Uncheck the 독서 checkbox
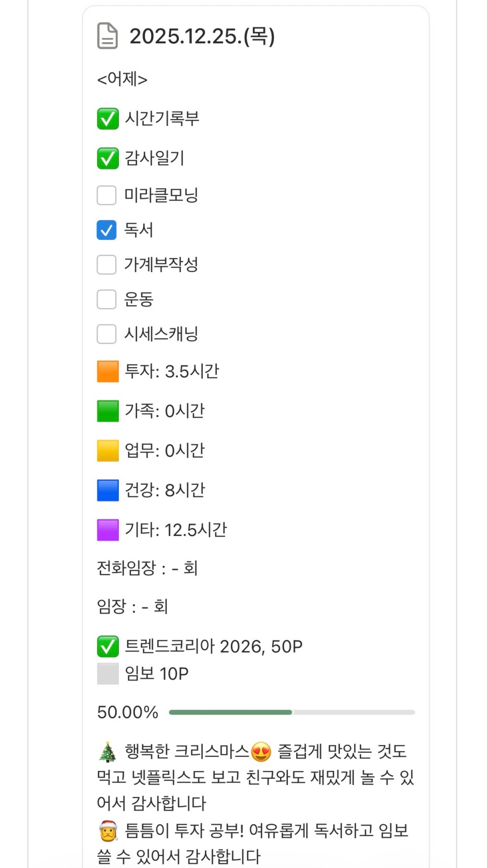Viewport: 487px width, 868px height. 106,230
